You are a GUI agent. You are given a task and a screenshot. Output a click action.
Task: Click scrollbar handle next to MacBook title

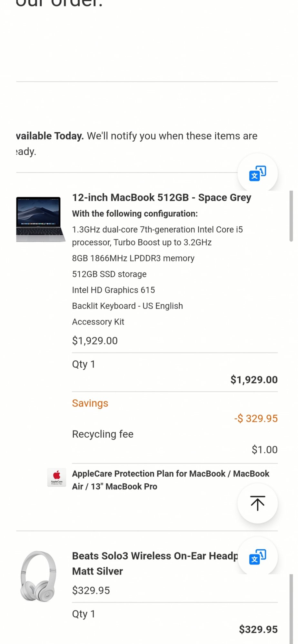[x=291, y=216]
